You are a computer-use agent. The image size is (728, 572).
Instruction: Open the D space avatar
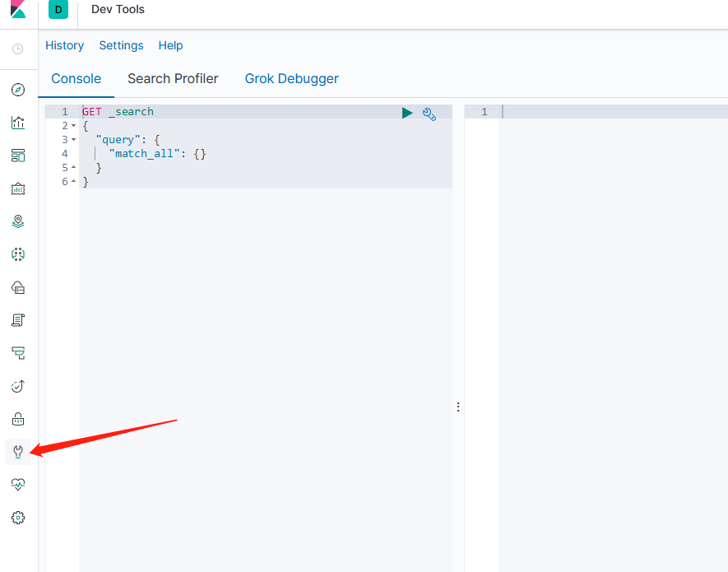[58, 9]
